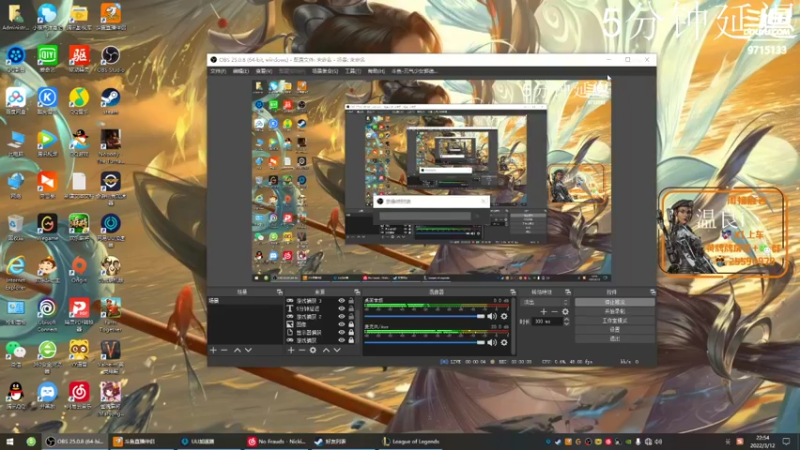Decrease transition duration with down stepper arrow

click(x=566, y=323)
